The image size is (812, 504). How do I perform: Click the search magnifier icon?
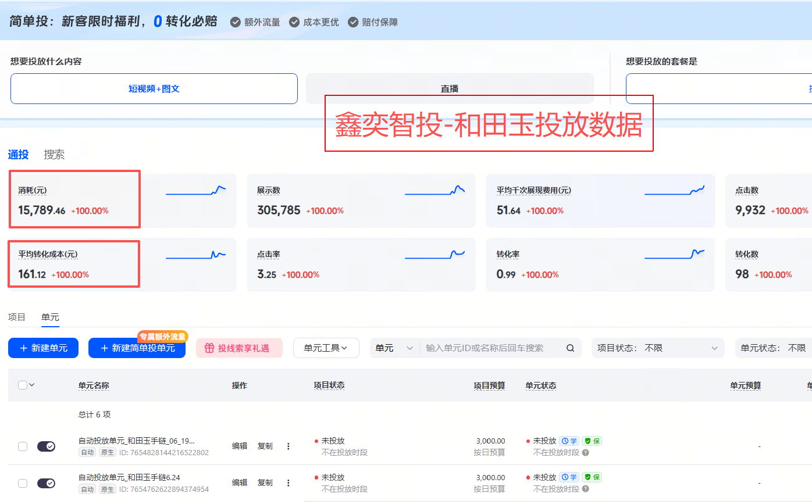point(570,348)
